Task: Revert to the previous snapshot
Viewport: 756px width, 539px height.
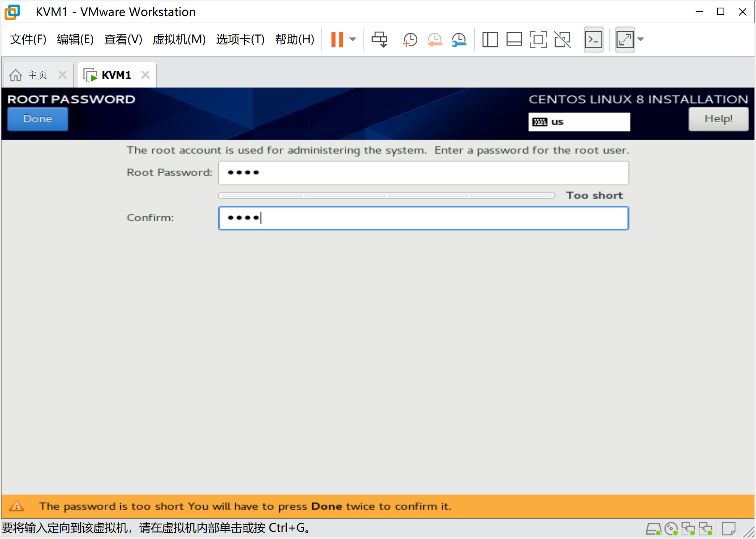Action: [435, 39]
